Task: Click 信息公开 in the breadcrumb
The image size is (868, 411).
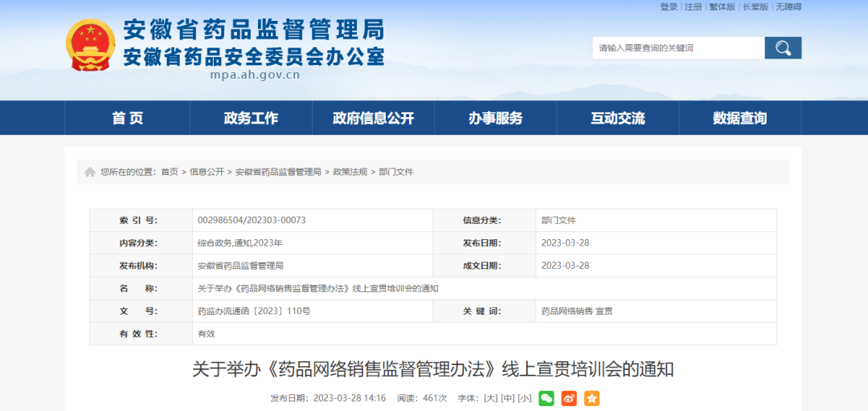Action: [x=207, y=172]
